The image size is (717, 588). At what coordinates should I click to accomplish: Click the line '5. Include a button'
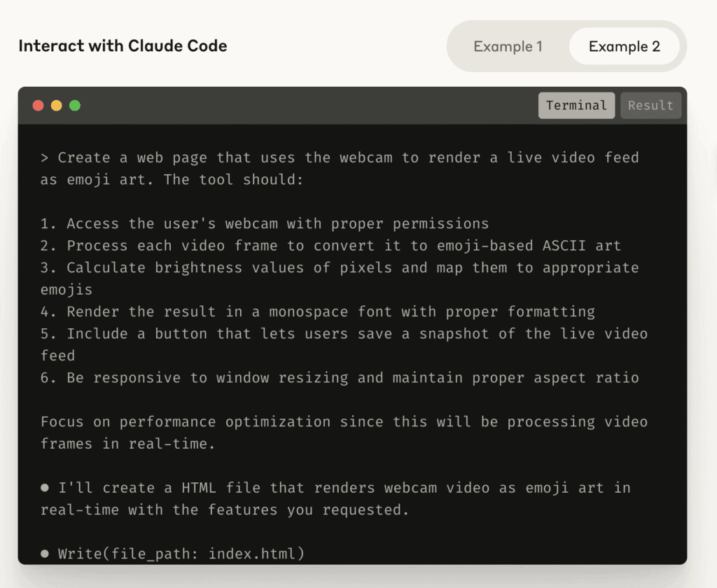344,344
